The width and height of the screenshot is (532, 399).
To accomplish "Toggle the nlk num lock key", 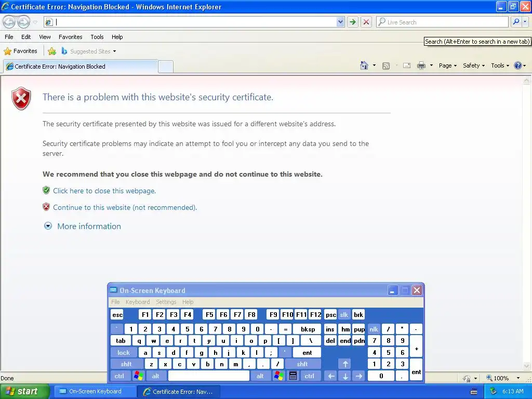I will 374,329.
